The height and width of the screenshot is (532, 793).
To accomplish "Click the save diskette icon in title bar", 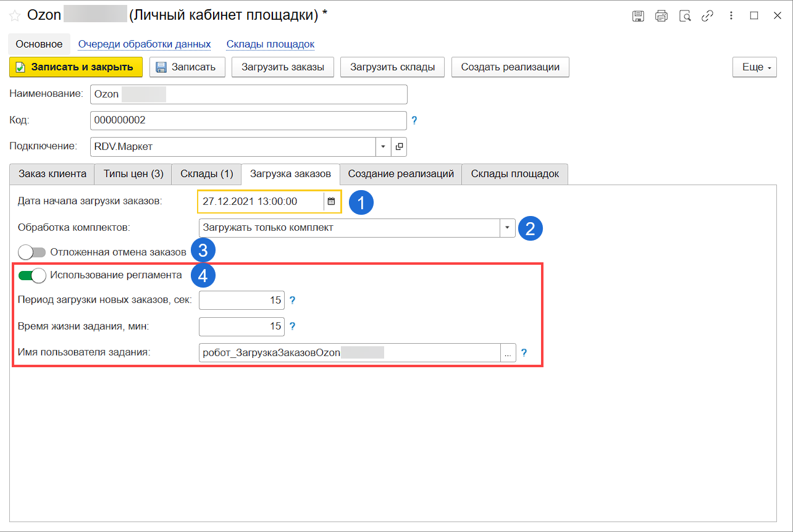I will click(x=638, y=16).
